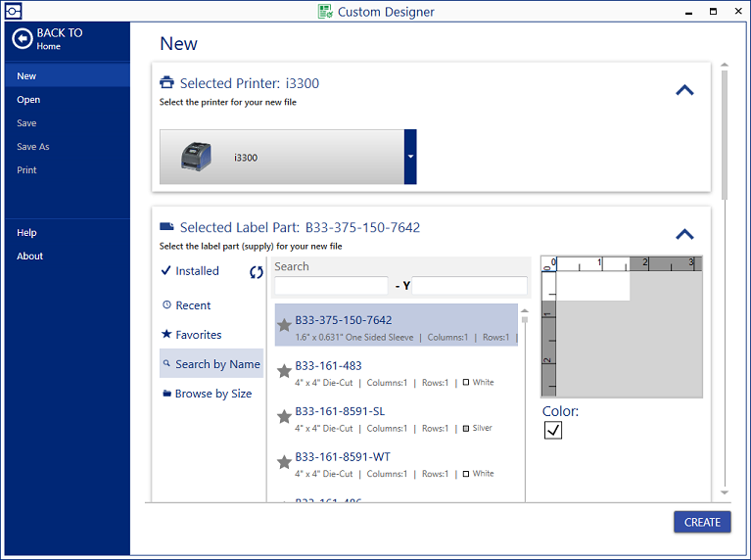Click the refresh installed supplies icon
Viewport: 751px width, 560px height.
pos(257,272)
